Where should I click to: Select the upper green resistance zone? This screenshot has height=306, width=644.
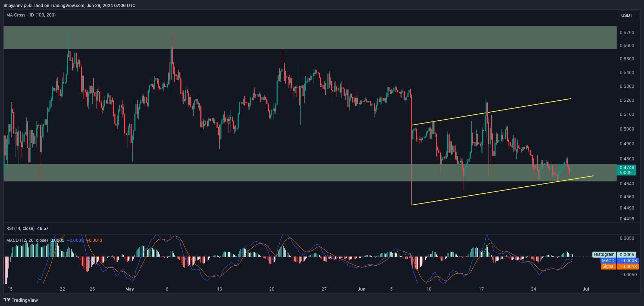(309, 38)
